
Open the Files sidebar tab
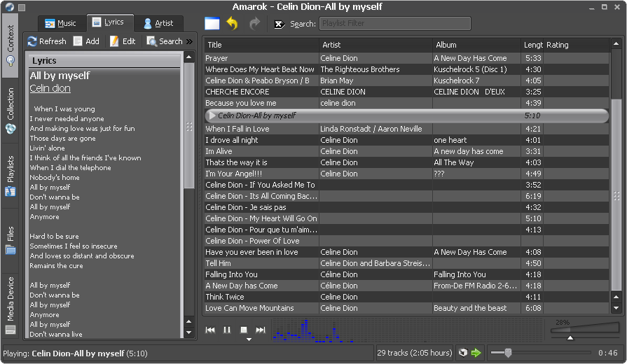point(10,240)
